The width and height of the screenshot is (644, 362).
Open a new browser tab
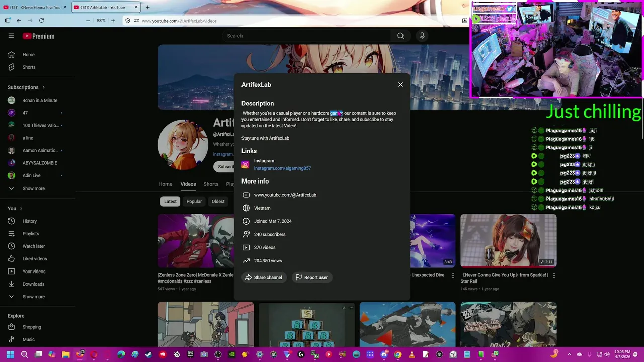click(147, 7)
